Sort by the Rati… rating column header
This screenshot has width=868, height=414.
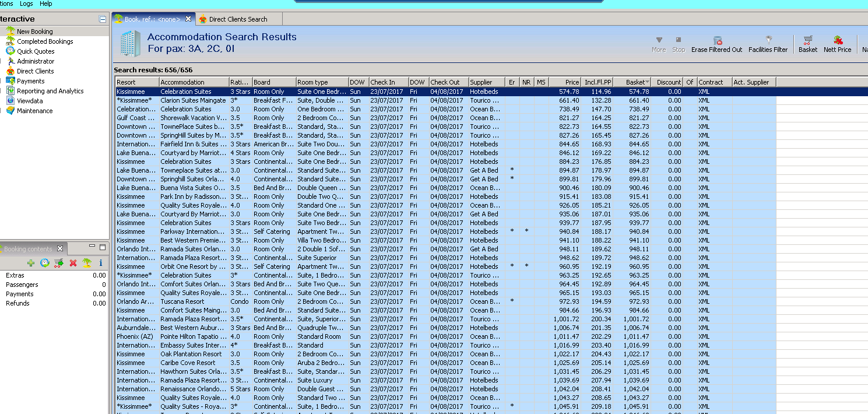pyautogui.click(x=240, y=82)
